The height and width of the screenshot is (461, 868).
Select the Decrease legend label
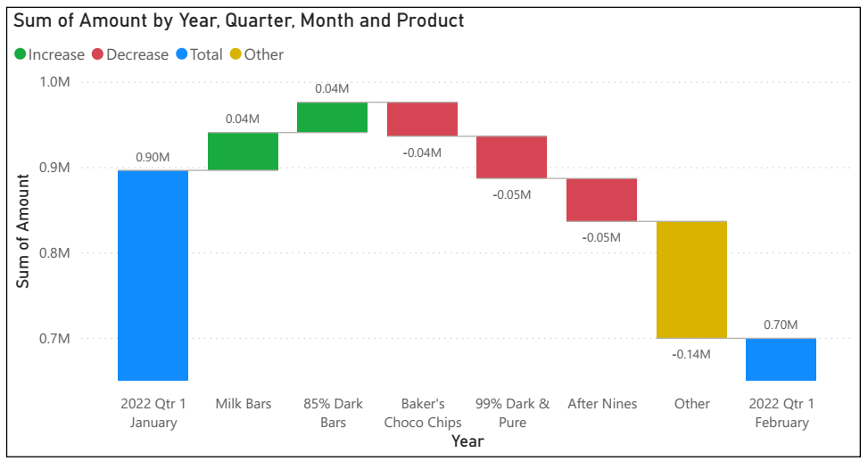coord(137,55)
